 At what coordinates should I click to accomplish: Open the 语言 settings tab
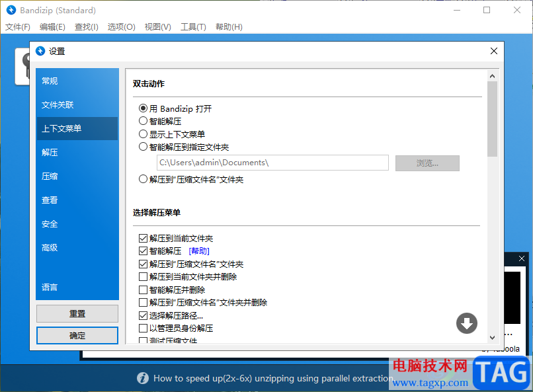pos(77,287)
